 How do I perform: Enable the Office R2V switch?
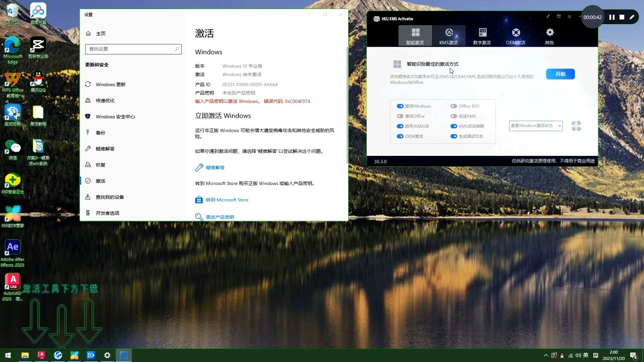pyautogui.click(x=454, y=106)
